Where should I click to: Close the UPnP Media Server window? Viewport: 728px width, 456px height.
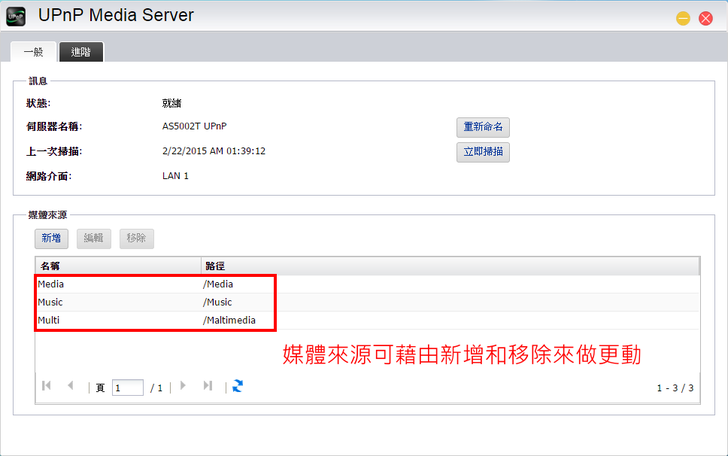(706, 19)
